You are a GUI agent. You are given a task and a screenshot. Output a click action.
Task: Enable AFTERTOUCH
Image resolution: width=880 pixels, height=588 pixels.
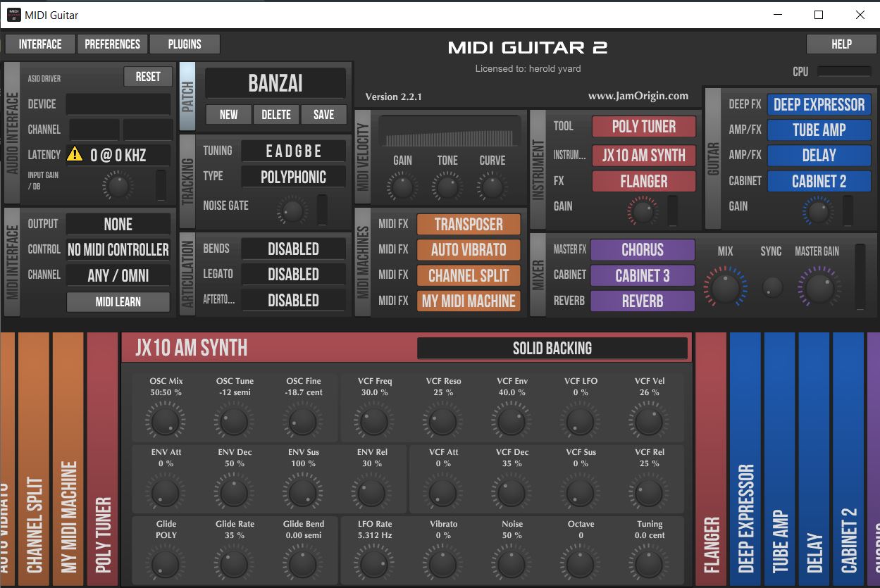(x=293, y=300)
